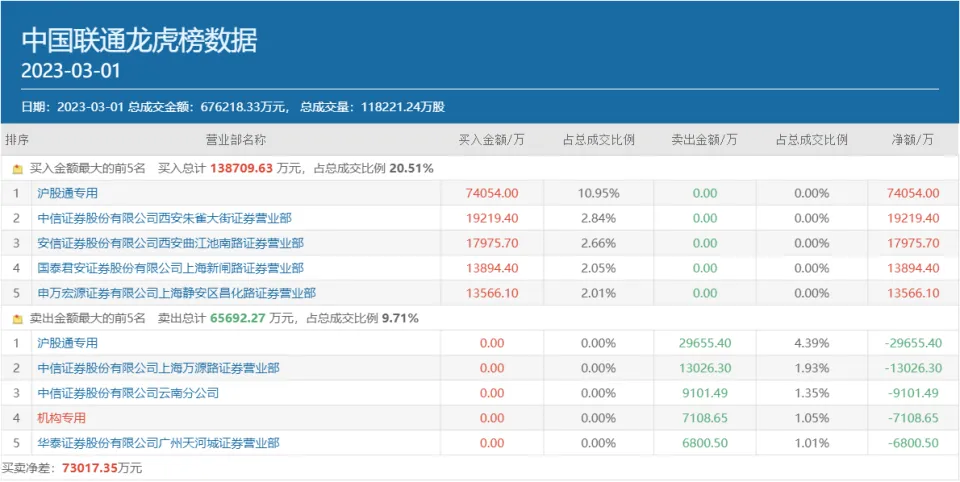The height and width of the screenshot is (482, 960).
Task: Click the 买入金额/万 column header
Action: (x=492, y=140)
